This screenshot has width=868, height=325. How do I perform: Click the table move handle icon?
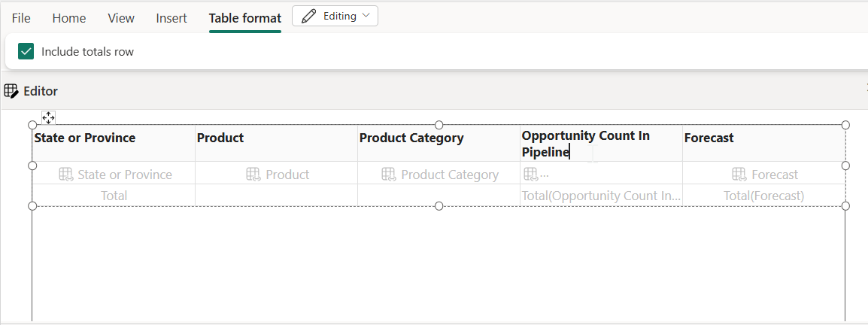pos(48,117)
